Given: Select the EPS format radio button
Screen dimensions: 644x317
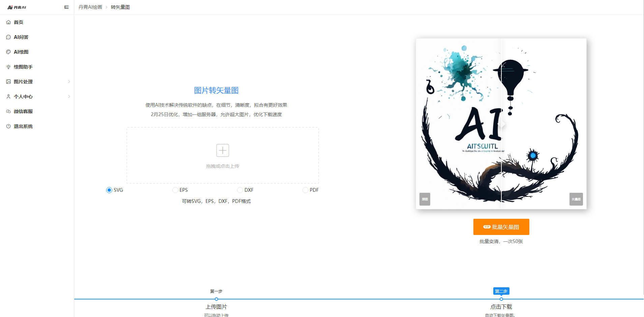Looking at the screenshot, I should tap(175, 190).
